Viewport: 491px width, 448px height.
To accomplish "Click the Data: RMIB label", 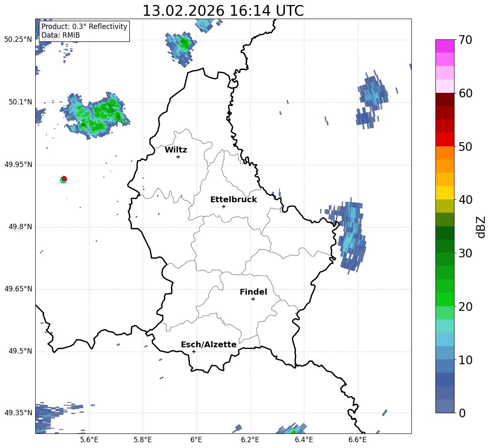I will point(61,35).
